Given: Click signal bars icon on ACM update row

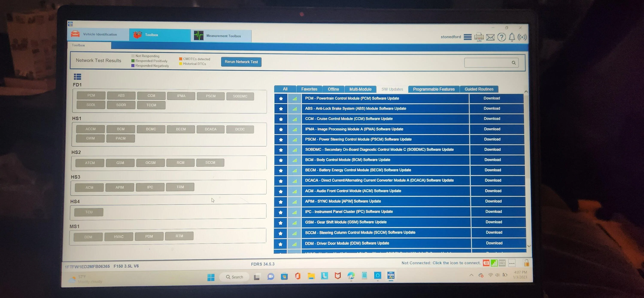Looking at the screenshot, I should (295, 192).
